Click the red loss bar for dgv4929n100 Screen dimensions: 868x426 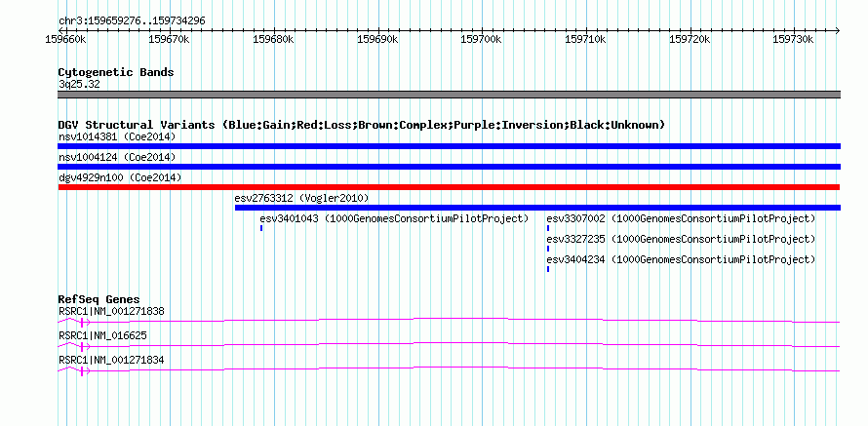point(449,187)
